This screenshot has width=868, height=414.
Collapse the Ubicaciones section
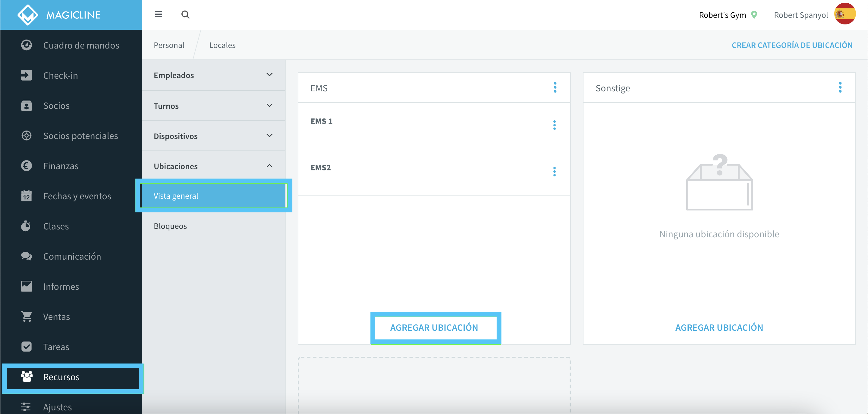pyautogui.click(x=214, y=166)
